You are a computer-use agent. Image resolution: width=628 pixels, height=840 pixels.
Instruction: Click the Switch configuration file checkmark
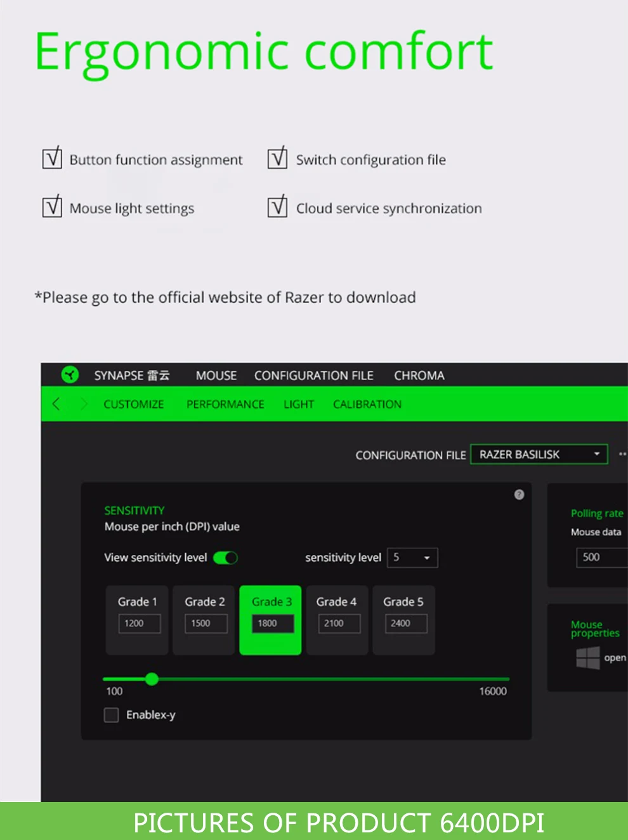277,157
